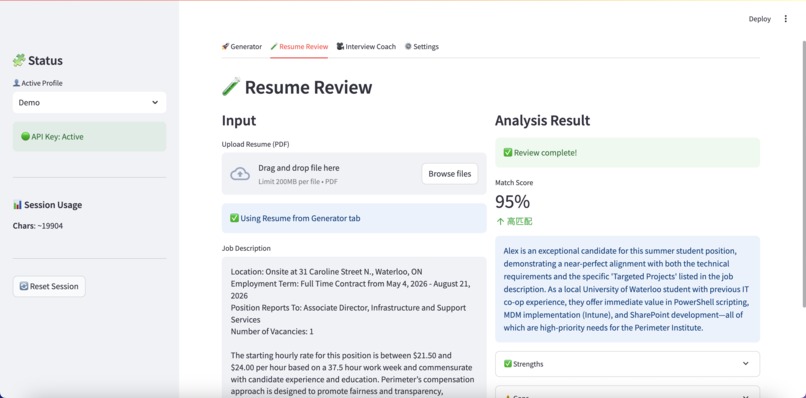This screenshot has width=806, height=398.
Task: Open the Interview Coach tab
Action: [x=366, y=46]
